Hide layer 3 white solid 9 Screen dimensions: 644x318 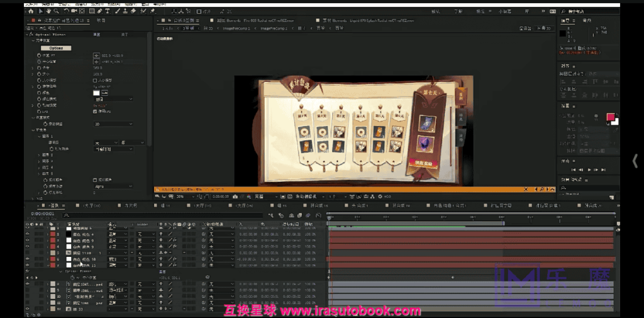coord(28,241)
